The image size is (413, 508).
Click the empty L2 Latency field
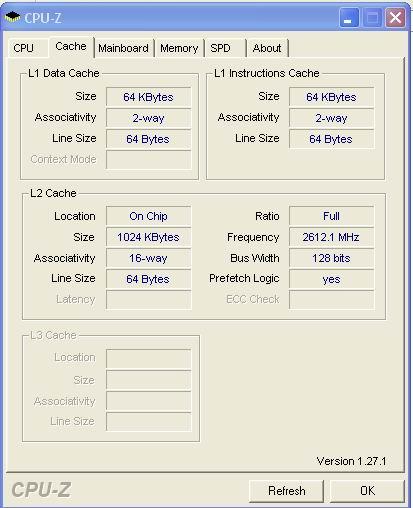coord(148,300)
